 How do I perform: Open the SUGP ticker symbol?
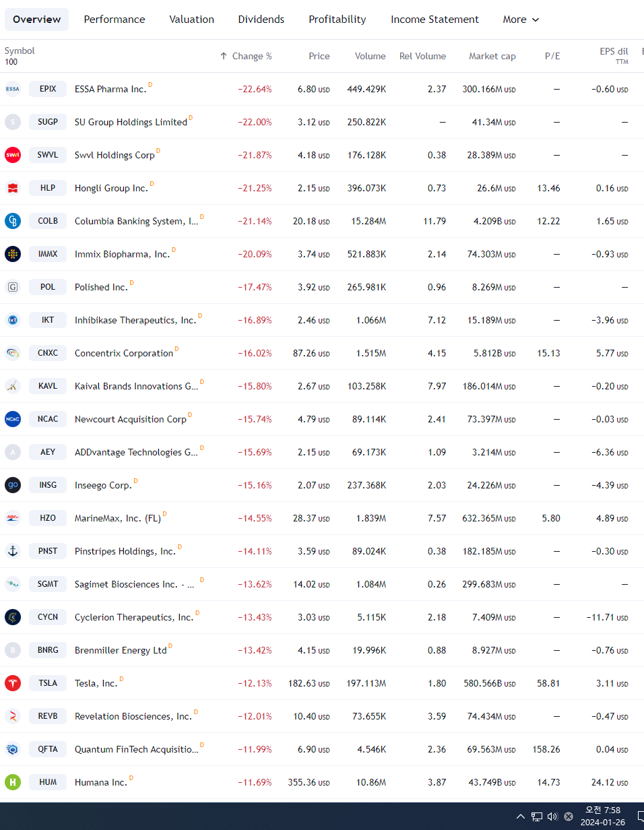[x=48, y=122]
